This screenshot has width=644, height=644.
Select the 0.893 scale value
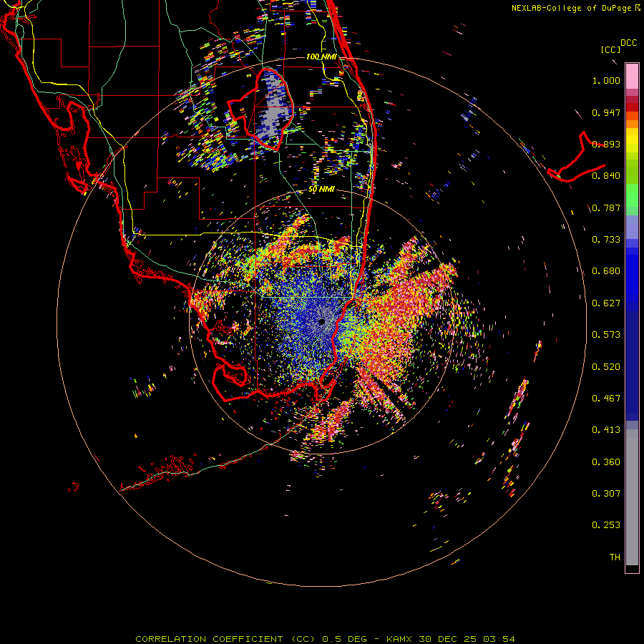tap(606, 144)
